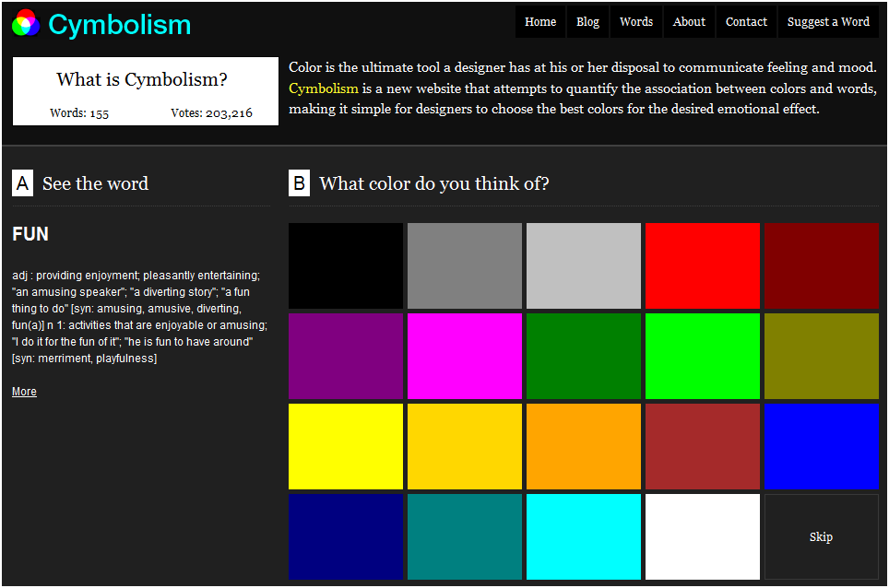Click the 'See the word' heading
Viewport: 889px width, 588px height.
(x=96, y=183)
